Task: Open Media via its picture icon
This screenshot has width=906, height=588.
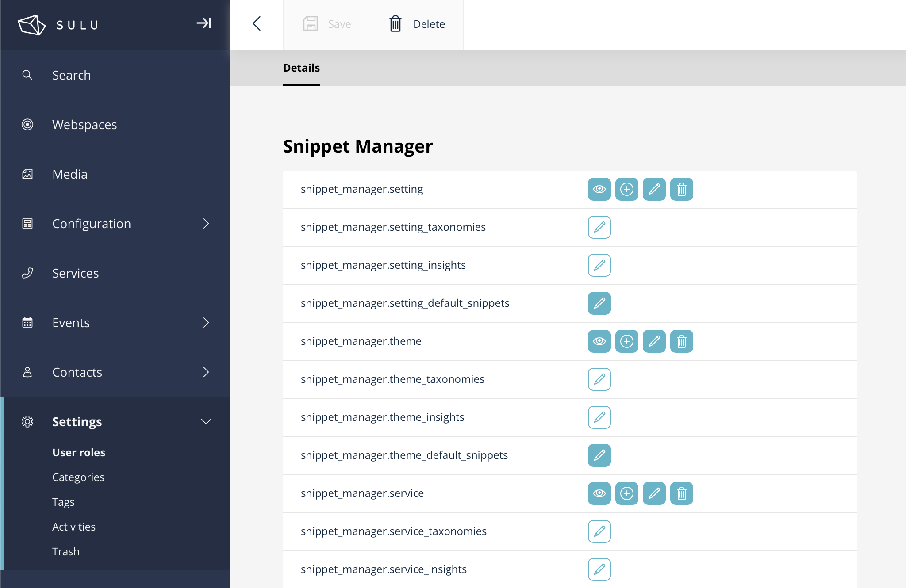Action: coord(27,174)
